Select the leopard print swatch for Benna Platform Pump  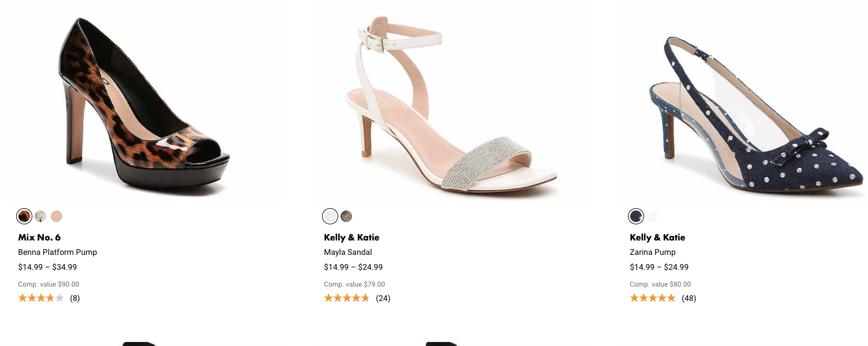pos(24,216)
